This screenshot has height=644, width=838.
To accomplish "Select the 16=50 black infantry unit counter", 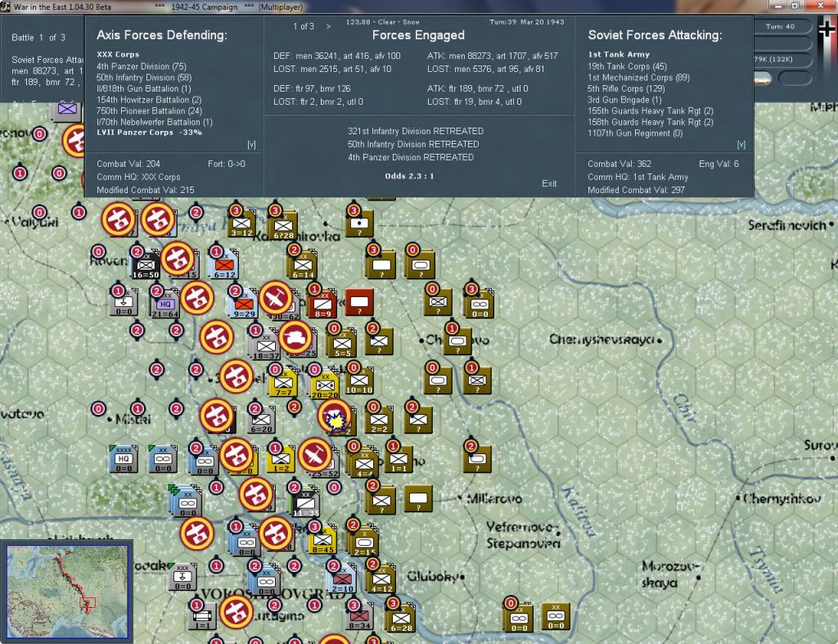I will click(x=146, y=264).
